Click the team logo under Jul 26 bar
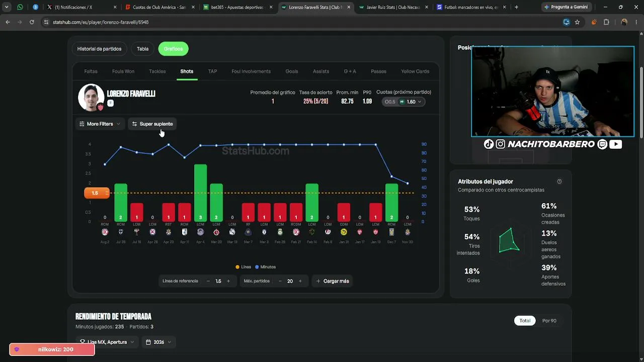This screenshot has width=644, height=362. point(121,232)
